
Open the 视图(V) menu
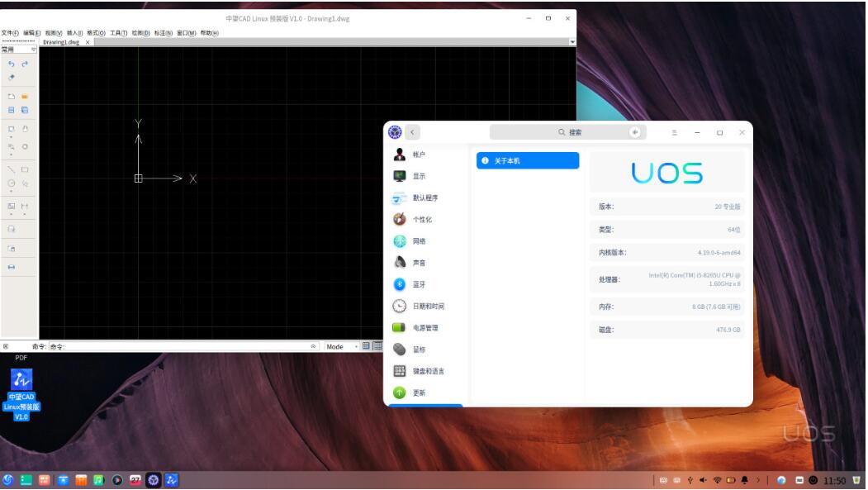pyautogui.click(x=54, y=33)
